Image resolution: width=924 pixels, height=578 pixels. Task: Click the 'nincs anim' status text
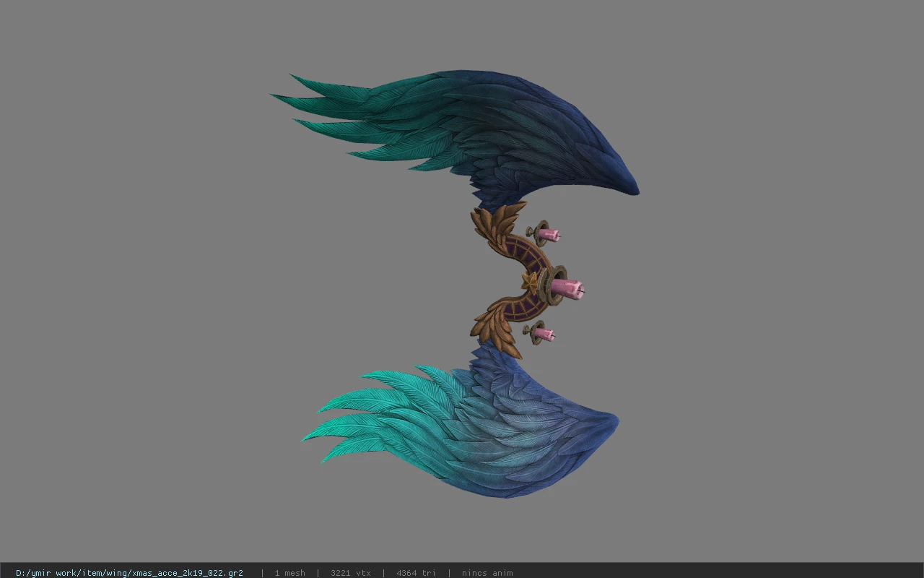(487, 573)
